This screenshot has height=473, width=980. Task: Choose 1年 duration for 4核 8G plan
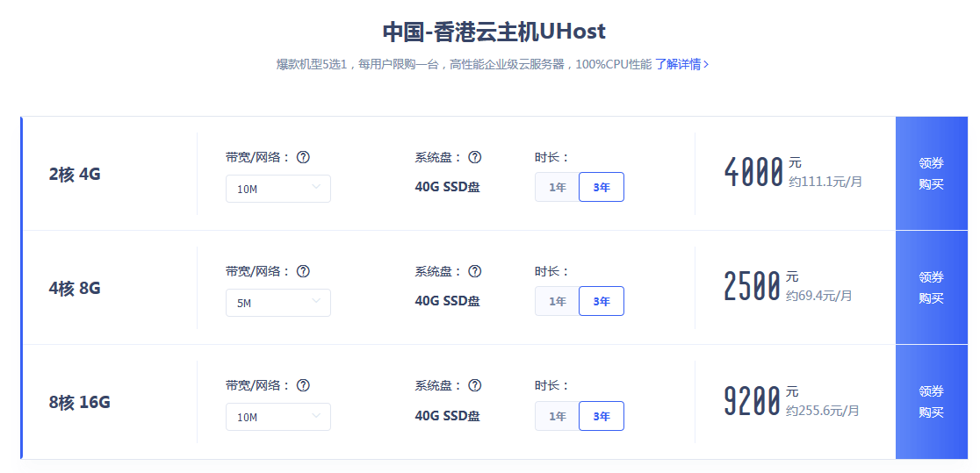pos(558,301)
